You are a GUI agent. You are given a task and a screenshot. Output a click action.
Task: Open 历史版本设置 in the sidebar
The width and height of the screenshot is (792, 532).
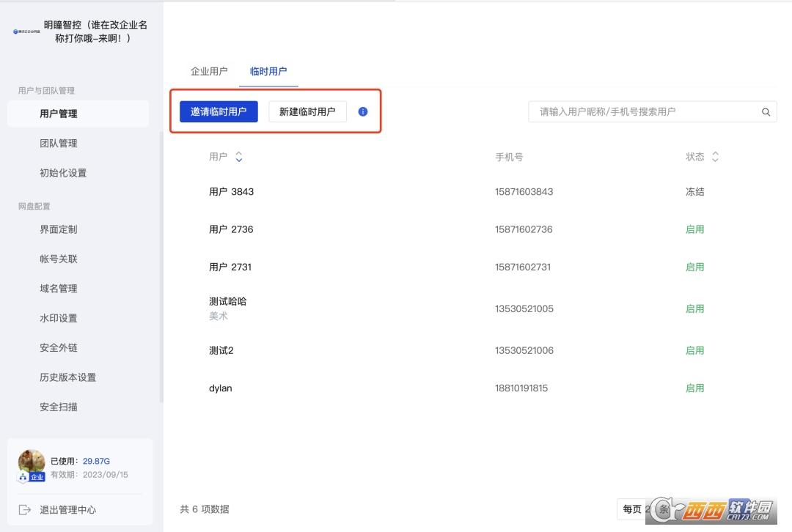pyautogui.click(x=67, y=377)
